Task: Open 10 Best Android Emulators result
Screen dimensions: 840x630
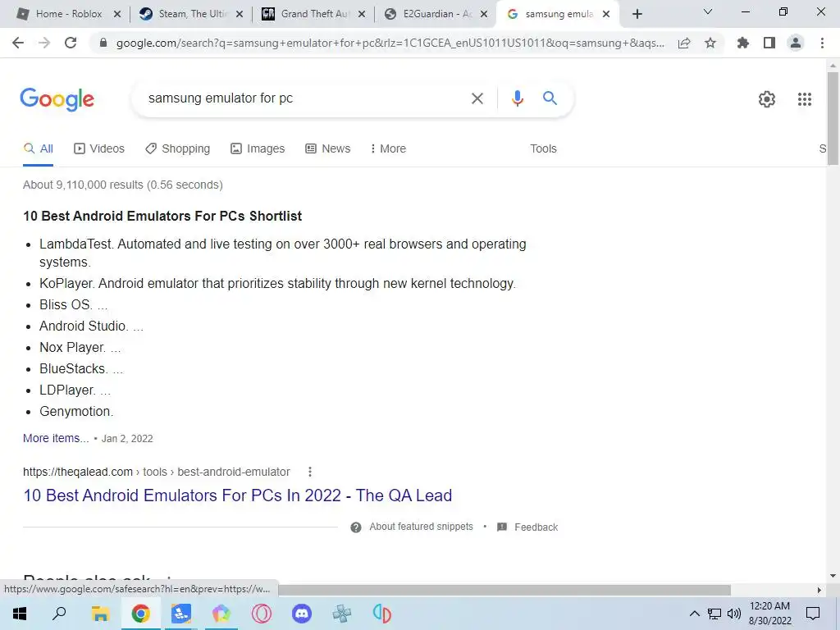Action: pos(237,495)
